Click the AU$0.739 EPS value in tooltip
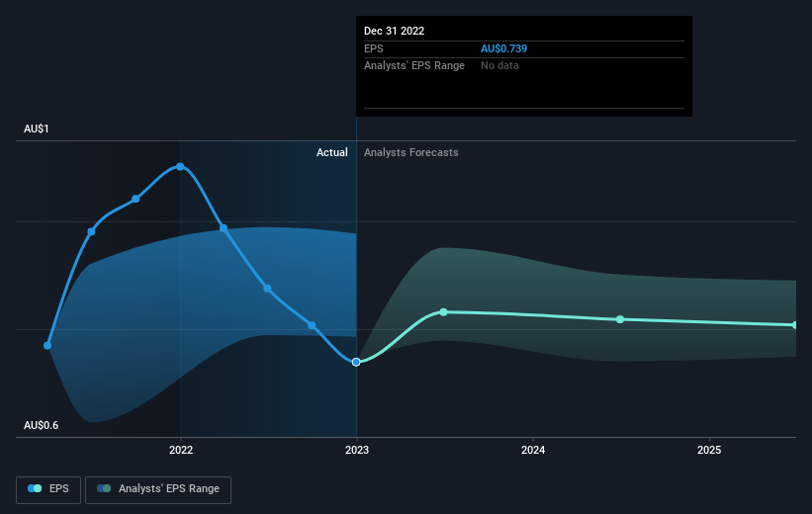812x514 pixels. coord(503,48)
